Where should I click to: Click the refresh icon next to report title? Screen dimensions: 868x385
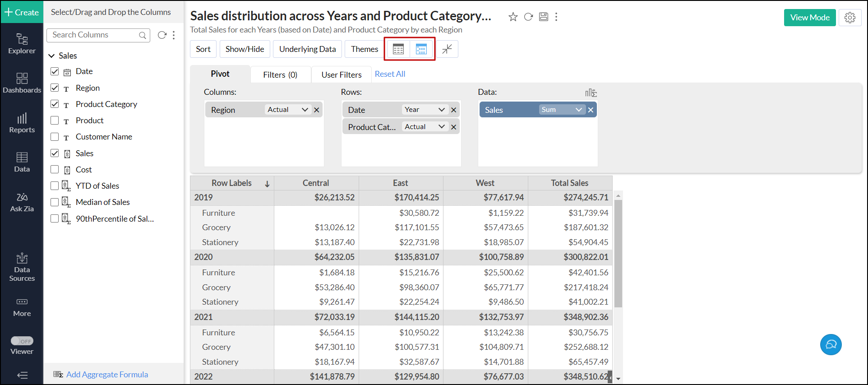[528, 17]
